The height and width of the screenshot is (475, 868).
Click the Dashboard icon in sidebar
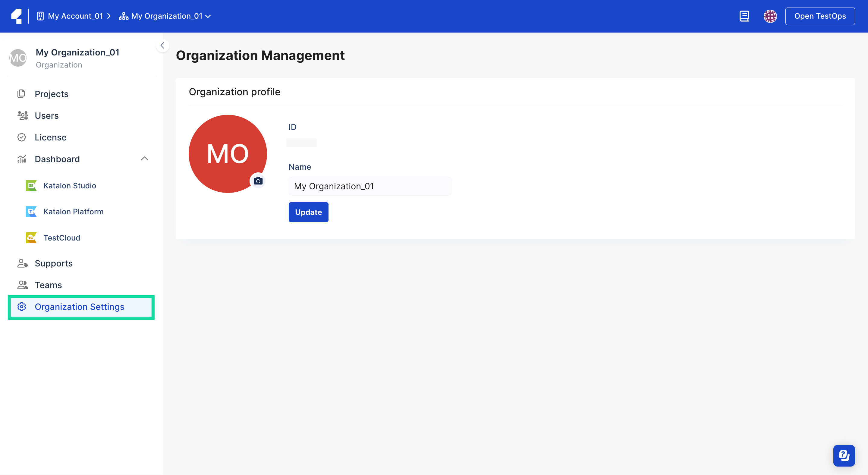22,159
